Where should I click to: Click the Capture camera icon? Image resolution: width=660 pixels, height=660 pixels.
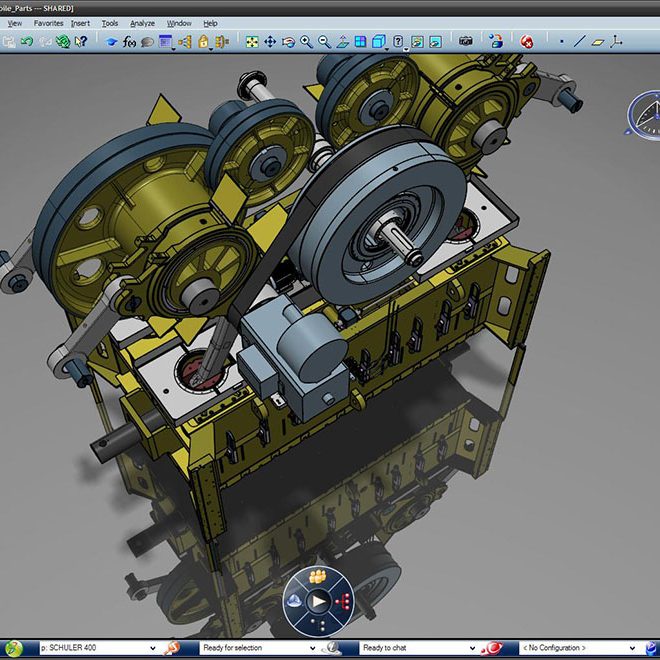tap(465, 42)
